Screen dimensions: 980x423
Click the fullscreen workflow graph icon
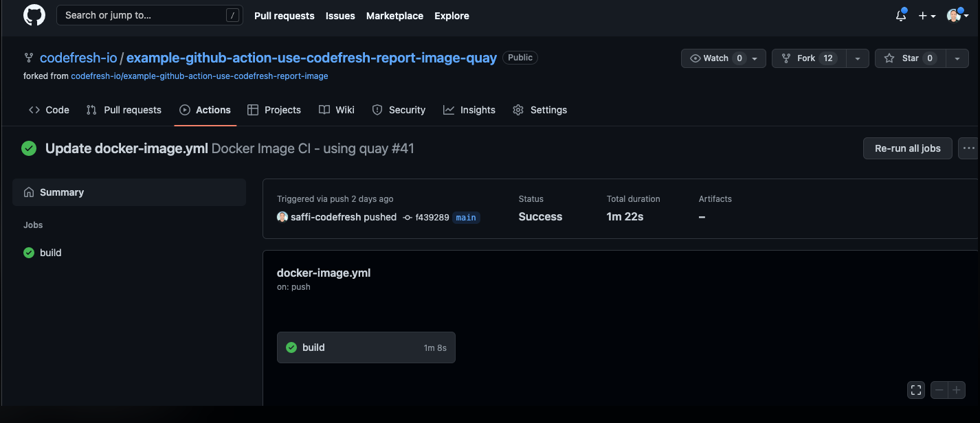click(x=915, y=390)
